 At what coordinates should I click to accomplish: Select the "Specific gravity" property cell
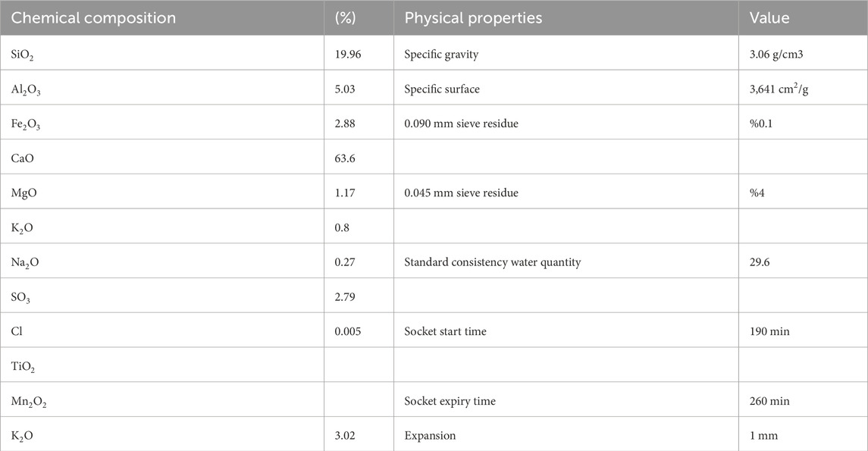441,54
